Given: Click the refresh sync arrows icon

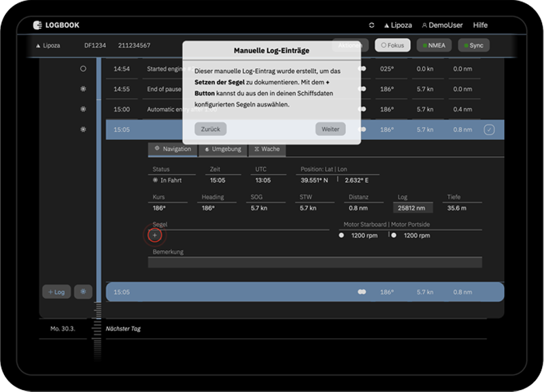Looking at the screenshot, I should pos(372,25).
